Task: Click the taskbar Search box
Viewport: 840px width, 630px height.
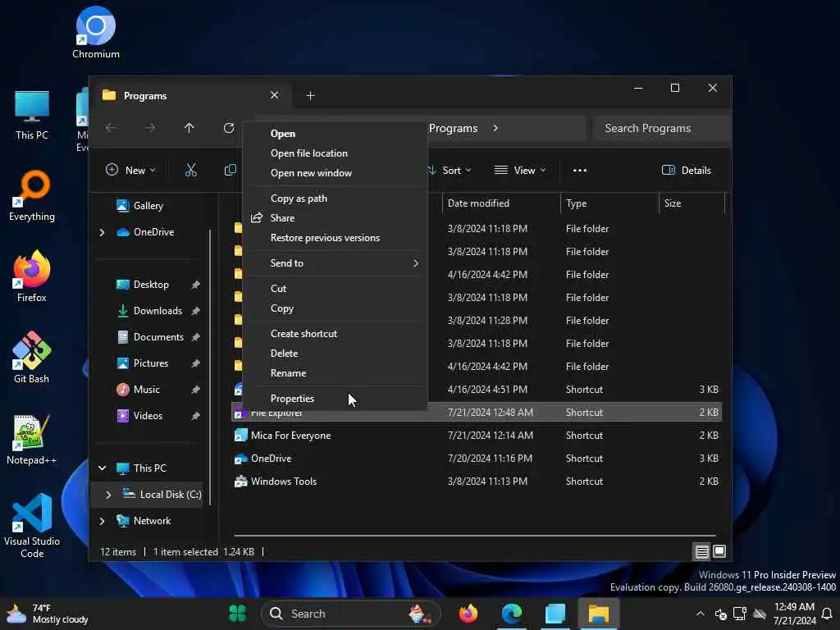Action: click(351, 614)
